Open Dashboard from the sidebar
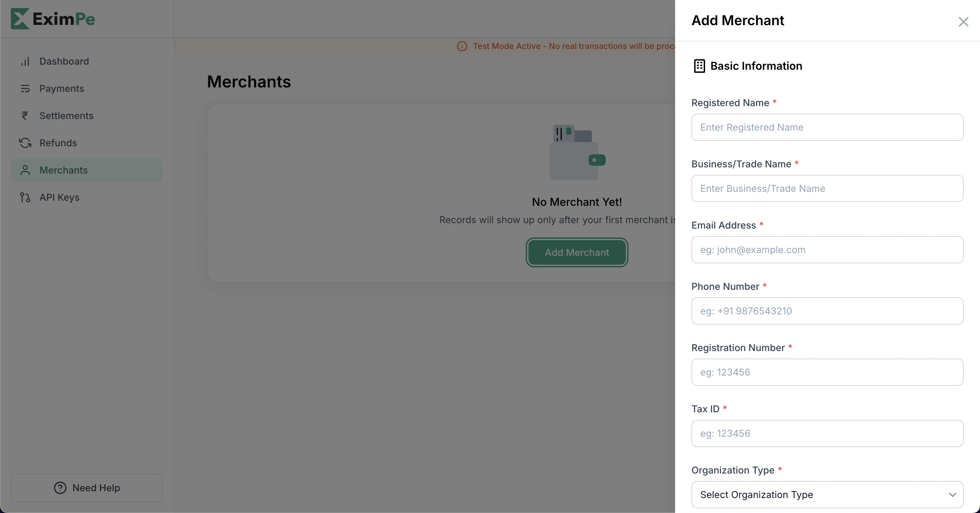 coord(64,61)
